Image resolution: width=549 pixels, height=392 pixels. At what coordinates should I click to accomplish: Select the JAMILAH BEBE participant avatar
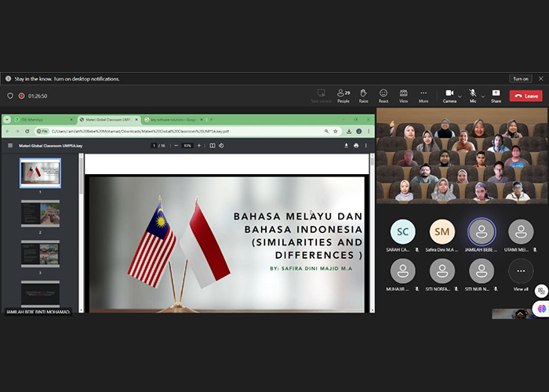(482, 231)
